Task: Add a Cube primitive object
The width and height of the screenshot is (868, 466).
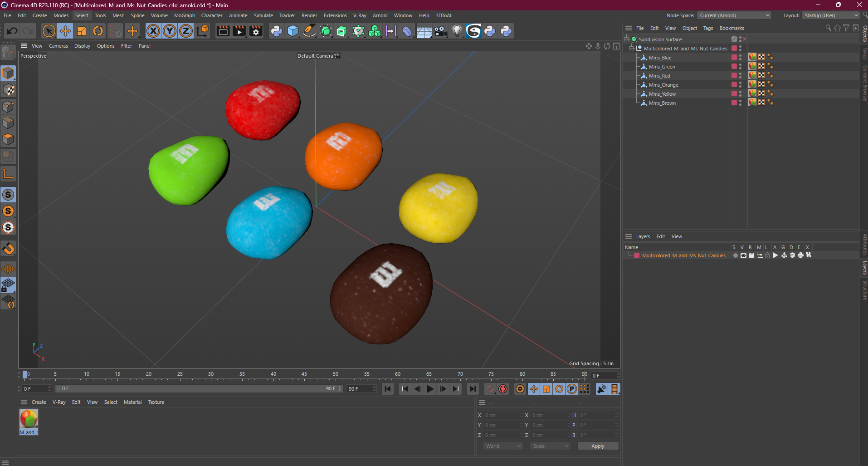Action: (293, 31)
